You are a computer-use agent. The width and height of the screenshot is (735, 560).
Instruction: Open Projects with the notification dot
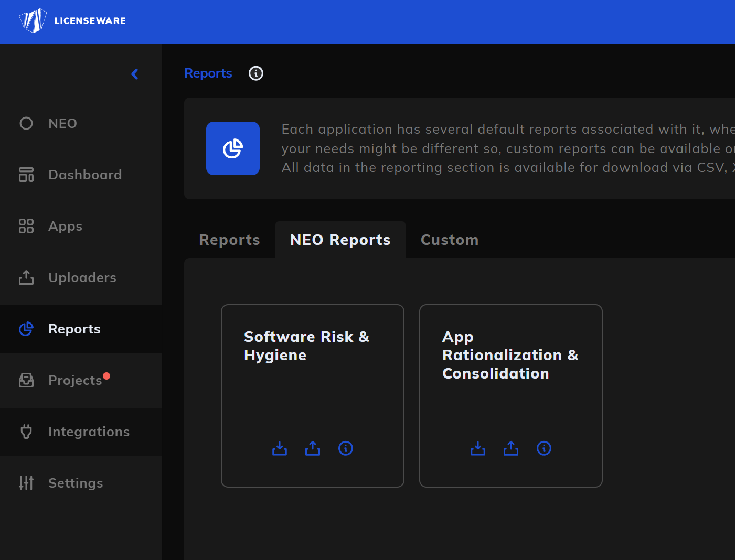point(75,380)
